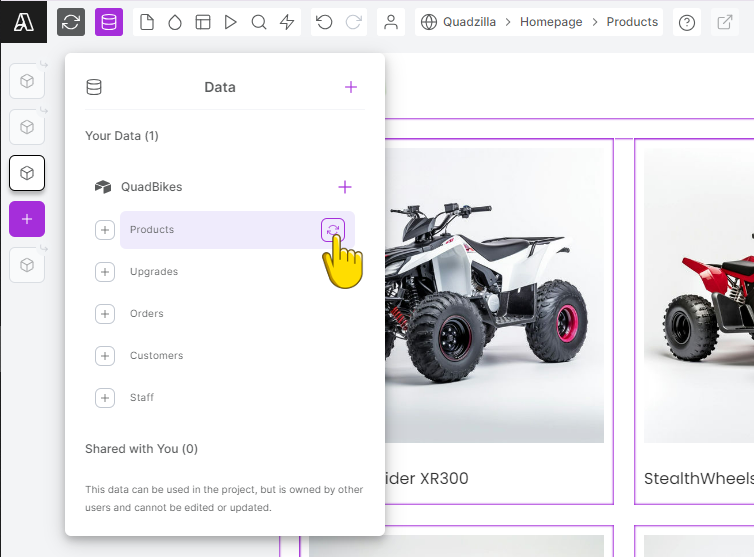Screen dimensions: 754x557
Task: Click the plus next to QuadBikes
Action: pyautogui.click(x=345, y=187)
